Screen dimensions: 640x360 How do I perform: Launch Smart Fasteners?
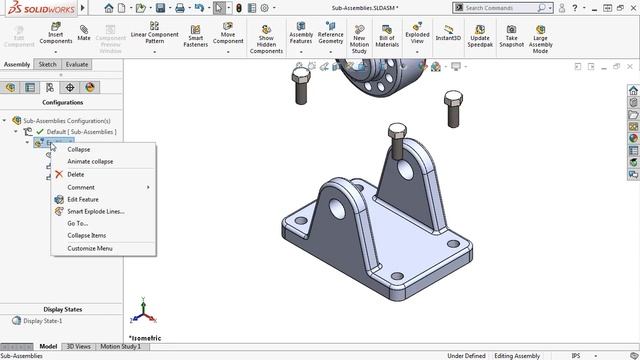coord(196,36)
